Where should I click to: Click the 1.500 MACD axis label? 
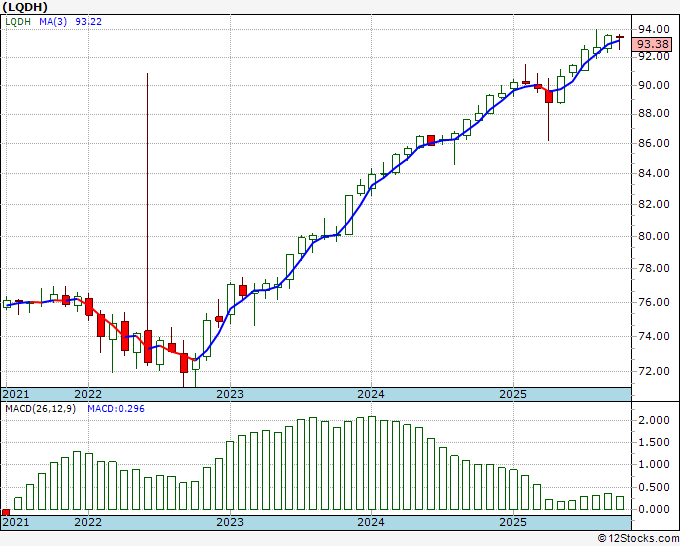point(654,442)
